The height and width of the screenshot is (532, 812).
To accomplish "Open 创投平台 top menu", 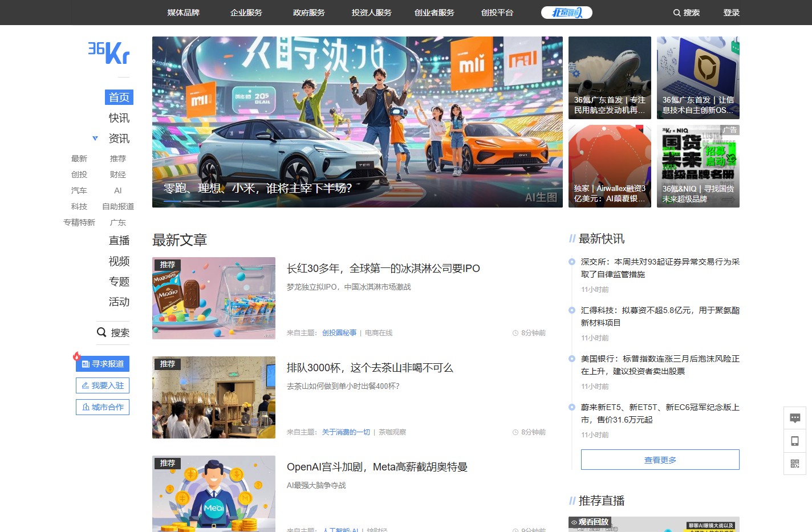I will pyautogui.click(x=497, y=13).
